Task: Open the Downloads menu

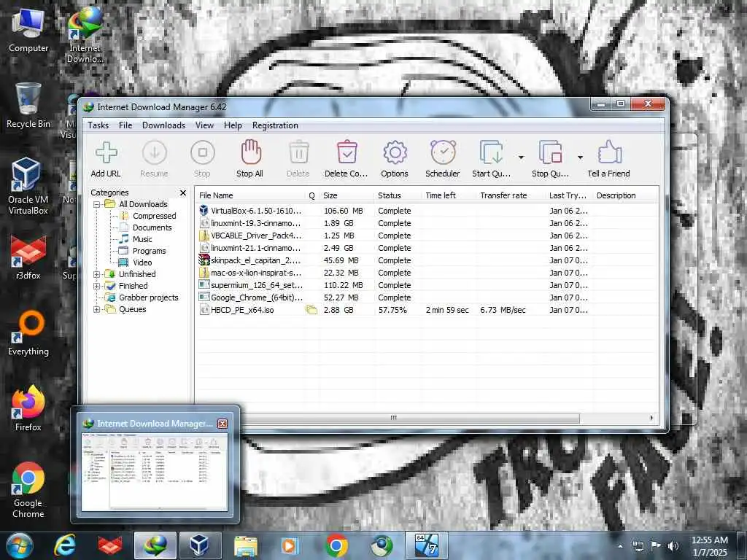Action: coord(163,125)
